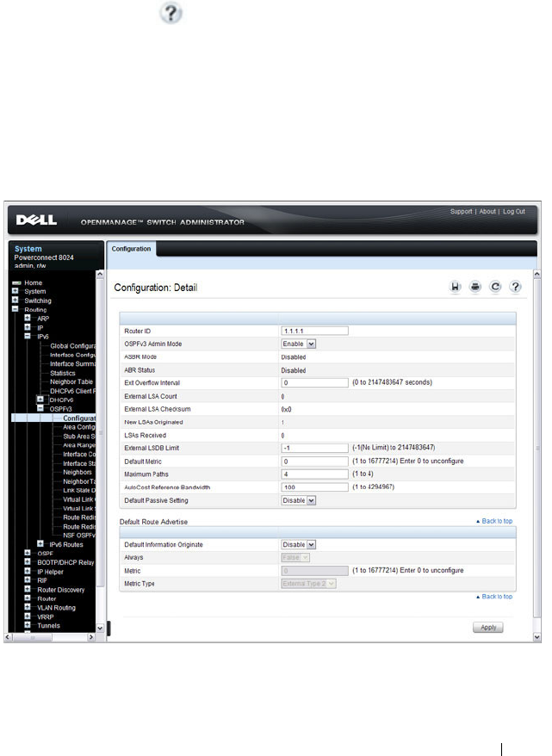Click the Save icon in Configuration header
The height and width of the screenshot is (756, 552).
(455, 287)
